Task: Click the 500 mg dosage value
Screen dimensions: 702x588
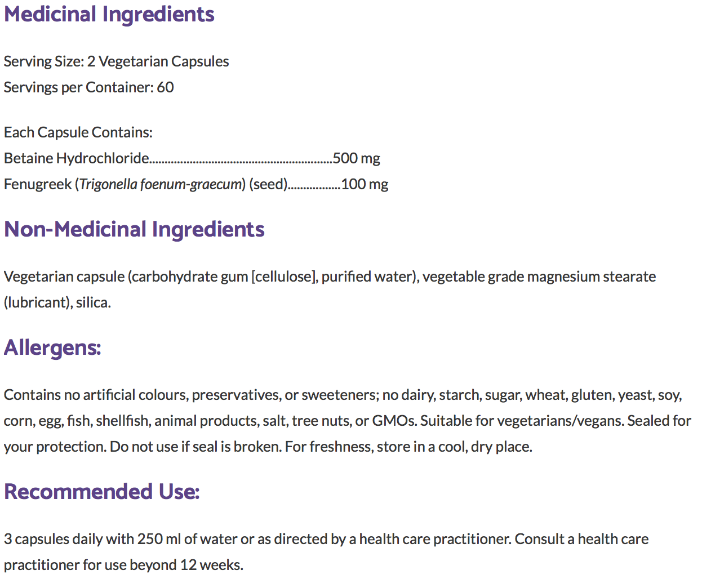Action: point(356,158)
